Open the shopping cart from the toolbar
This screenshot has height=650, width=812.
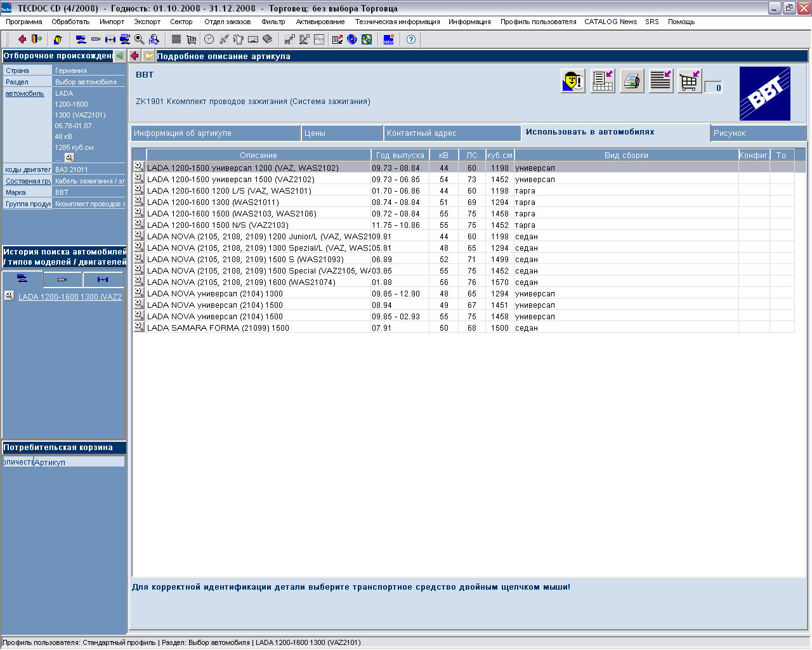(x=191, y=39)
